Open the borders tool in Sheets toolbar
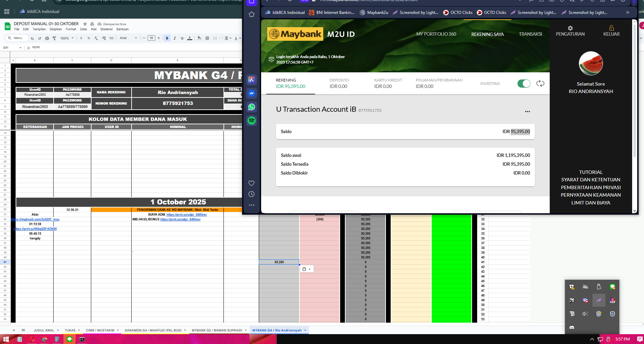The width and height of the screenshot is (644, 344). [x=207, y=38]
